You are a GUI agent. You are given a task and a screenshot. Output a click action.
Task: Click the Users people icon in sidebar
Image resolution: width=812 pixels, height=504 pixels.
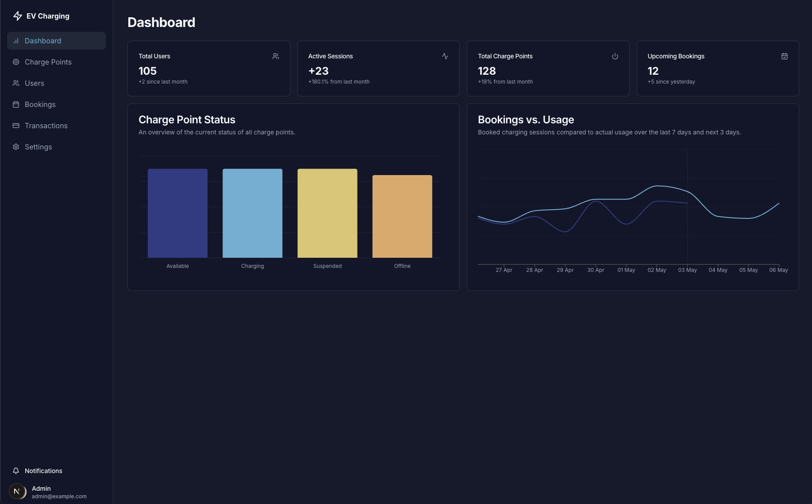click(x=16, y=83)
